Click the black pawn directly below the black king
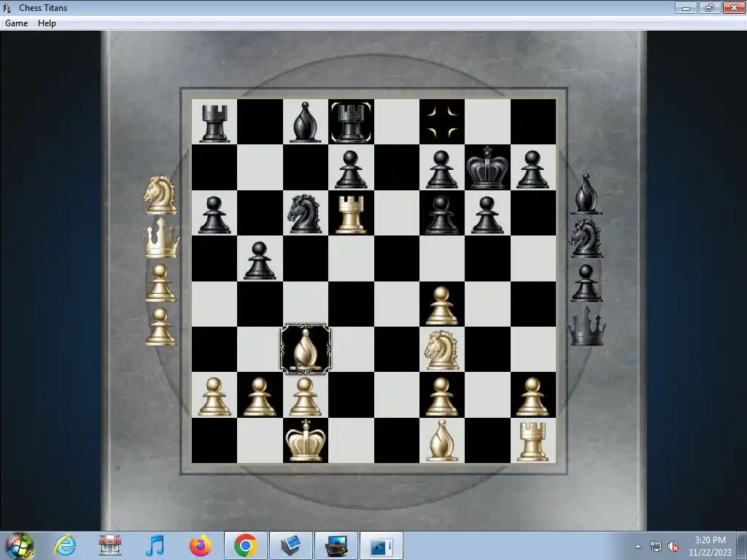747x560 pixels. pos(487,215)
